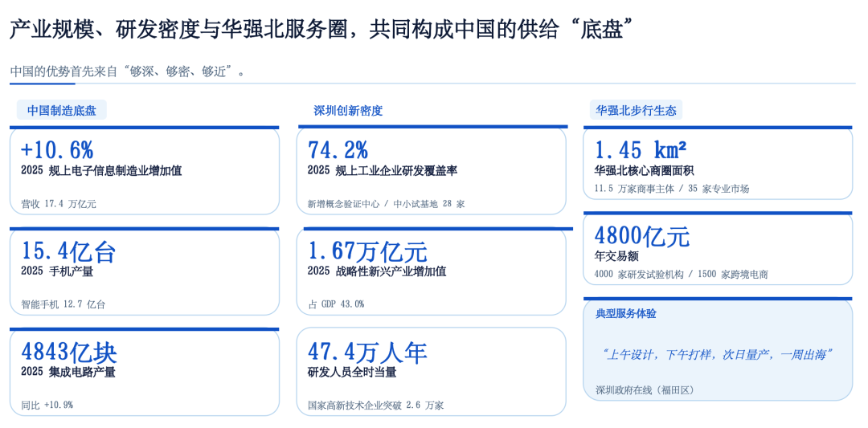Select the 74.2% figure
Viewport: 868px width, 428px height.
click(x=338, y=150)
